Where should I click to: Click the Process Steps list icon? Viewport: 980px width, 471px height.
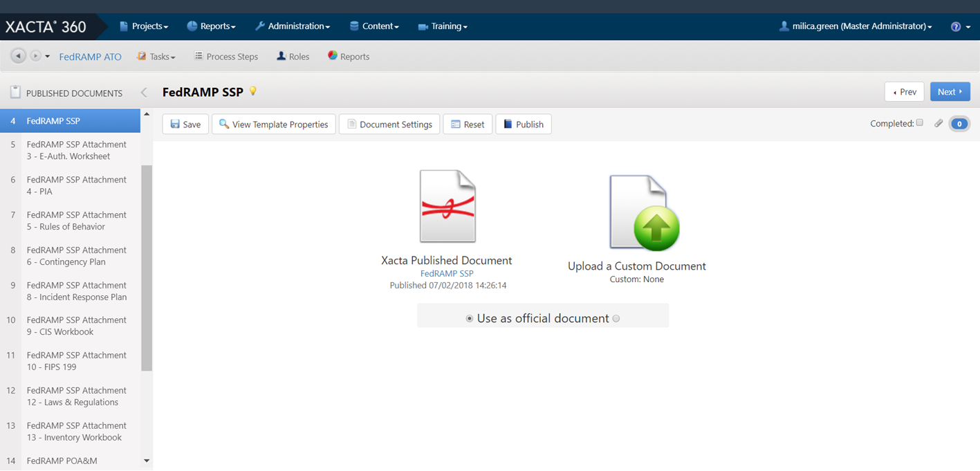(198, 56)
